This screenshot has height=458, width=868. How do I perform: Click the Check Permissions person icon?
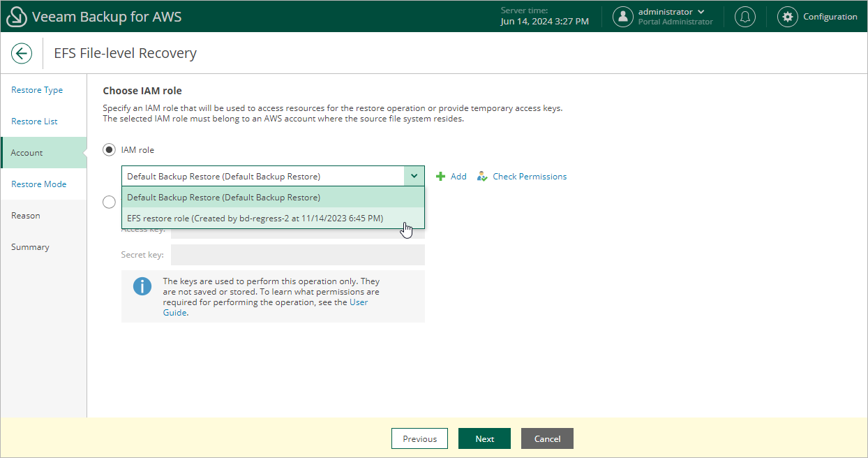(482, 177)
